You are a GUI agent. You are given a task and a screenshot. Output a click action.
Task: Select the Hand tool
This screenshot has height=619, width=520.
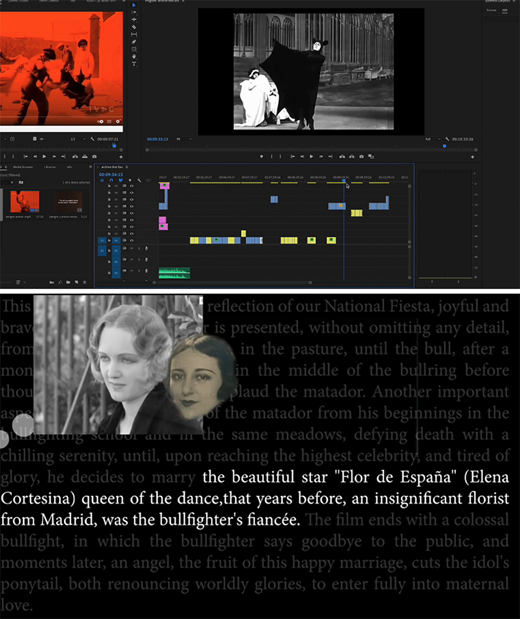[134, 56]
